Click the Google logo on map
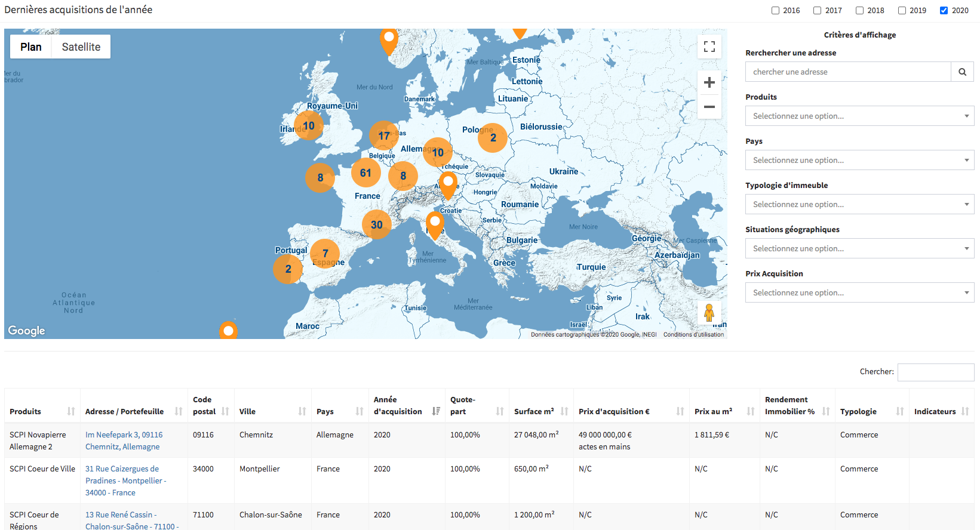980x530 pixels. click(26, 331)
